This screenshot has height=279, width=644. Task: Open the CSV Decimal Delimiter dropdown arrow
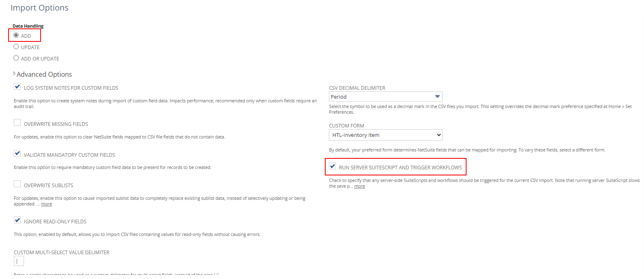pos(437,97)
